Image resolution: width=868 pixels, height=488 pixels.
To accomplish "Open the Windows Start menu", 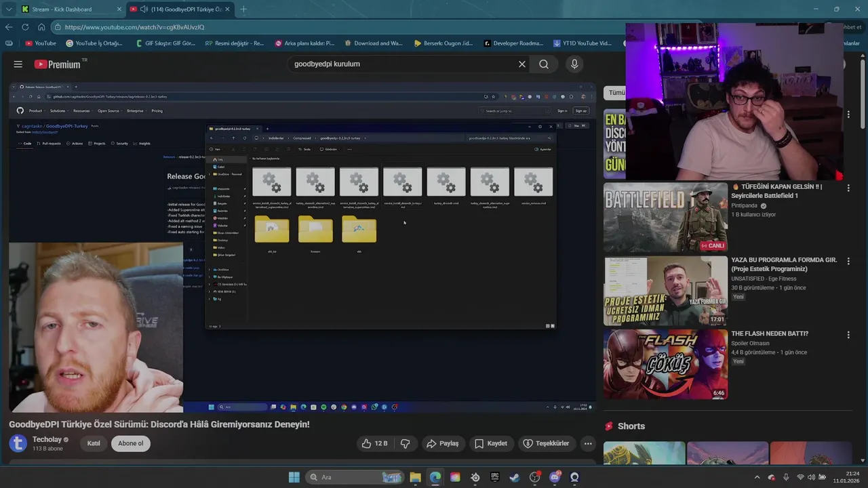I will 294,477.
